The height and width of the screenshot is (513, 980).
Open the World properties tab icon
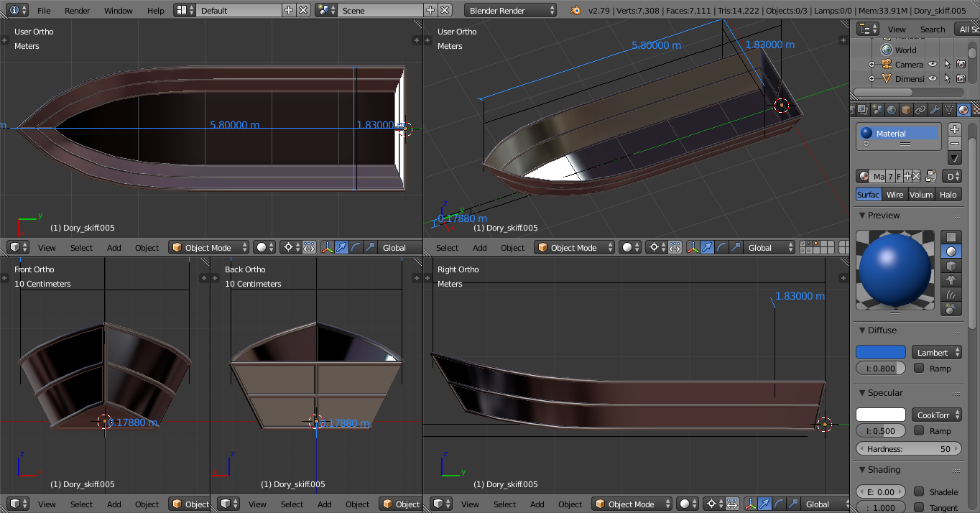892,110
